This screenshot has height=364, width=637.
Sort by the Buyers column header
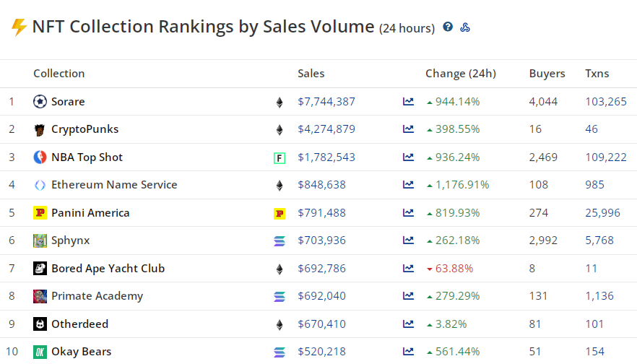547,74
